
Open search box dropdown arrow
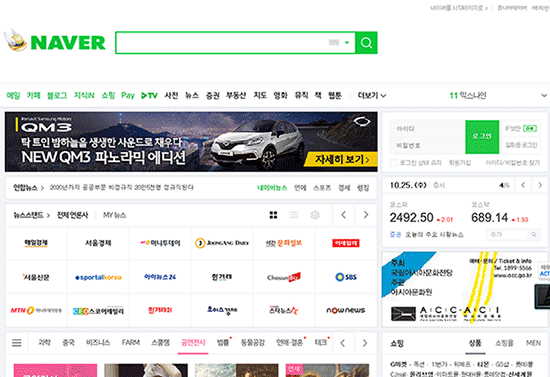click(x=347, y=43)
